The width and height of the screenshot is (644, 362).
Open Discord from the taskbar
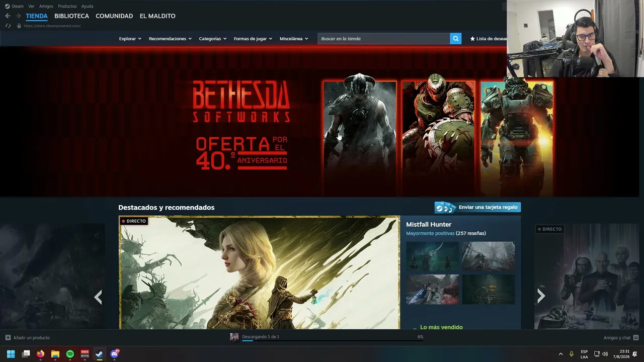[x=114, y=354]
